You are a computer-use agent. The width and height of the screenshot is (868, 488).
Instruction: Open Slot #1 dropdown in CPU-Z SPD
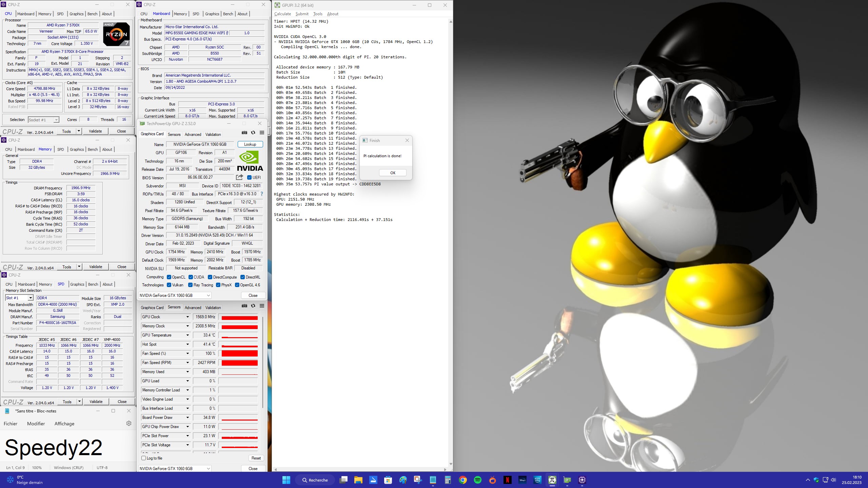19,298
